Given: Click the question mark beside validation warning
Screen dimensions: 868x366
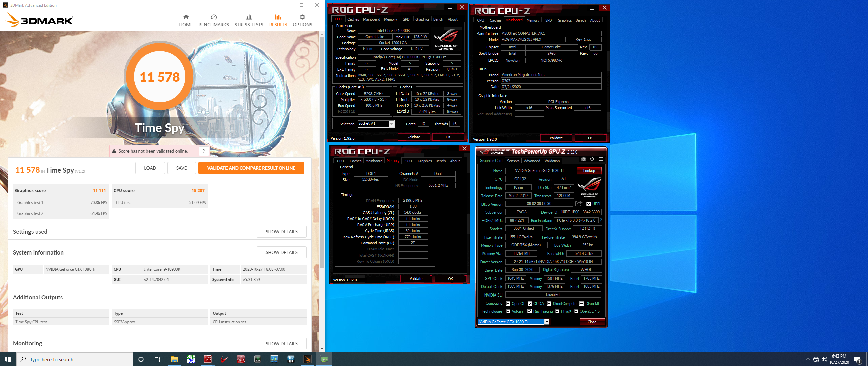Looking at the screenshot, I should pos(204,151).
